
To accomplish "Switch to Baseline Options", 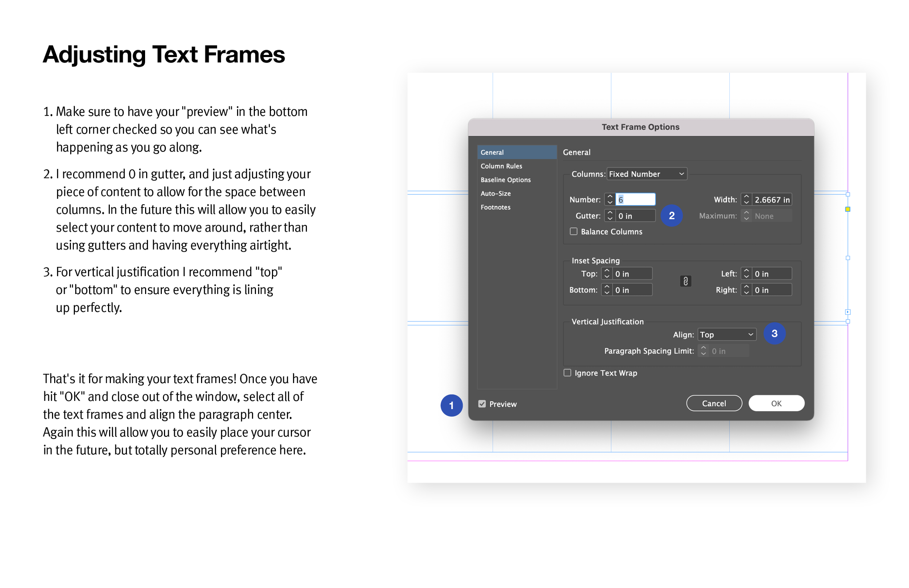I will 505,180.
